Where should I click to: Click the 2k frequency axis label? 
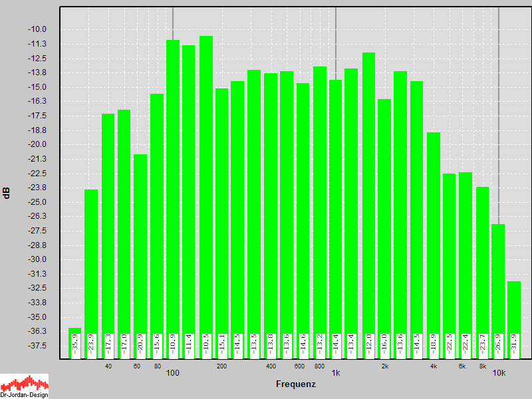pos(385,366)
